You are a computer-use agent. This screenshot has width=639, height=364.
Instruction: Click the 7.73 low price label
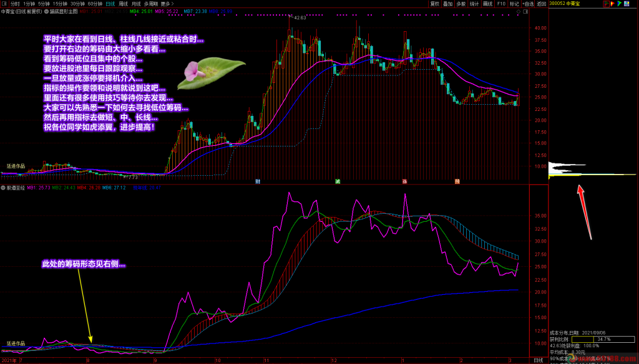click(x=133, y=177)
